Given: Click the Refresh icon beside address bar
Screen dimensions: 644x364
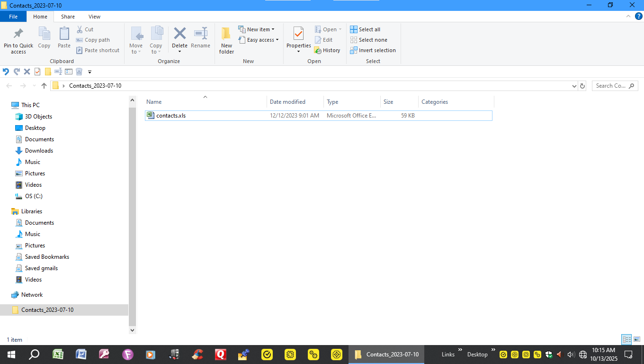Looking at the screenshot, I should (582, 86).
